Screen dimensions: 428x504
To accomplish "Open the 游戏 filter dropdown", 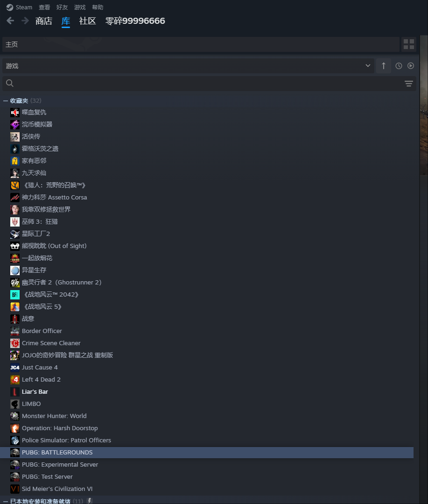I will click(188, 66).
